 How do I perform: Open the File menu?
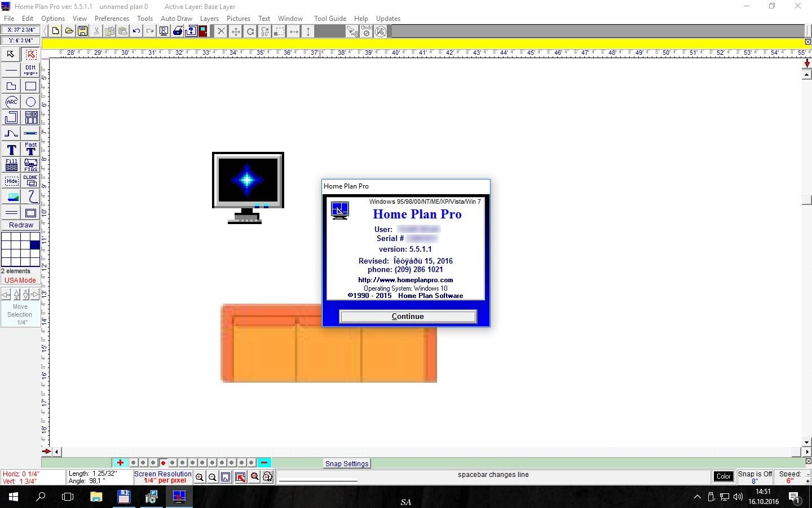9,19
